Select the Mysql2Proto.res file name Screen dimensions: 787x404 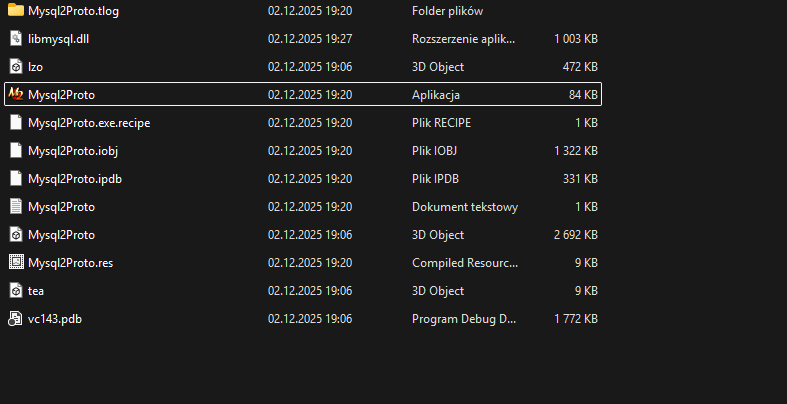coord(70,262)
